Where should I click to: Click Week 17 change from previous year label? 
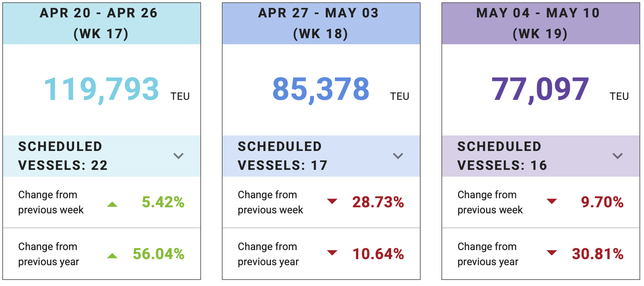pyautogui.click(x=49, y=254)
